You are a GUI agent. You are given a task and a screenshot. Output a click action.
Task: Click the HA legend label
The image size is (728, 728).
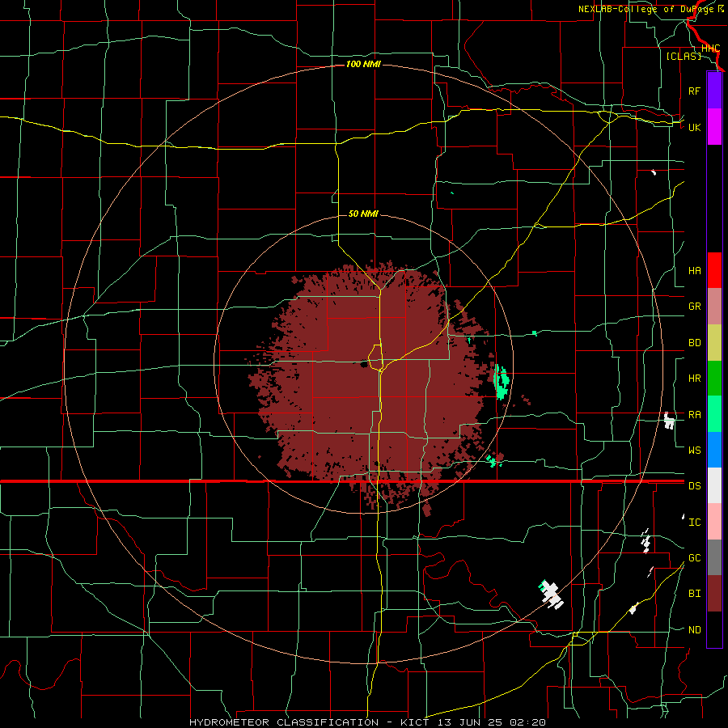point(694,270)
